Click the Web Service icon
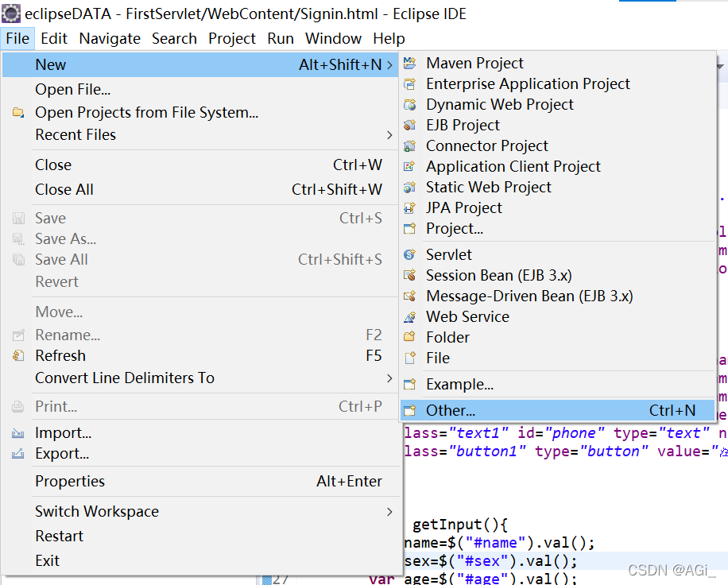 point(409,316)
